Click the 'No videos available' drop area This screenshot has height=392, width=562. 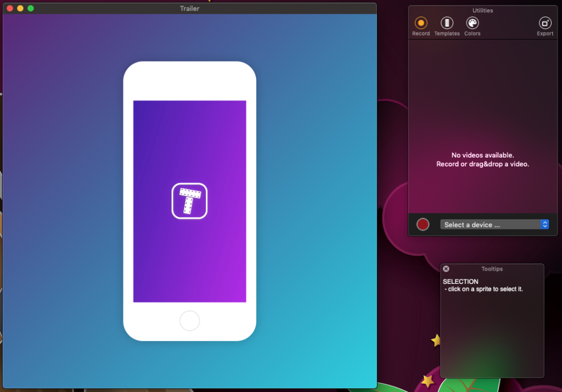482,159
